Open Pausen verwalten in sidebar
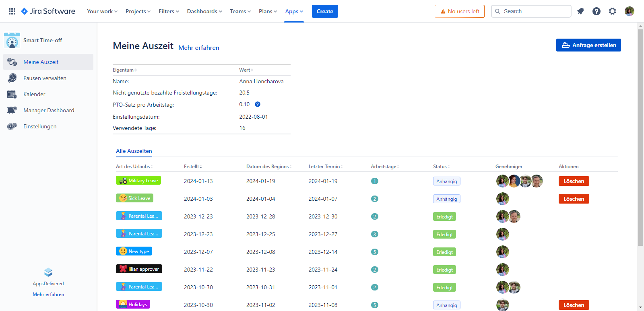This screenshot has width=644, height=311. click(45, 78)
